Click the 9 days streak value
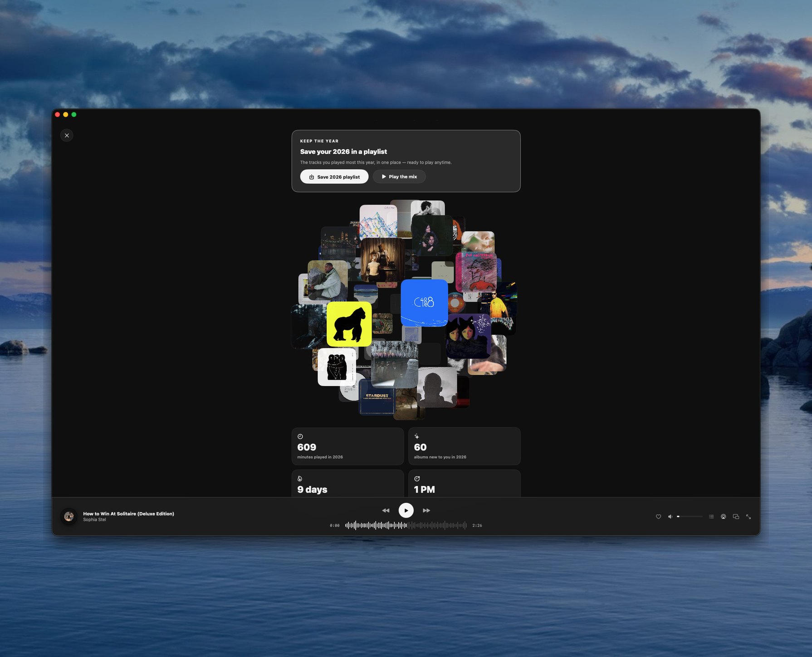This screenshot has width=812, height=657. coord(312,490)
